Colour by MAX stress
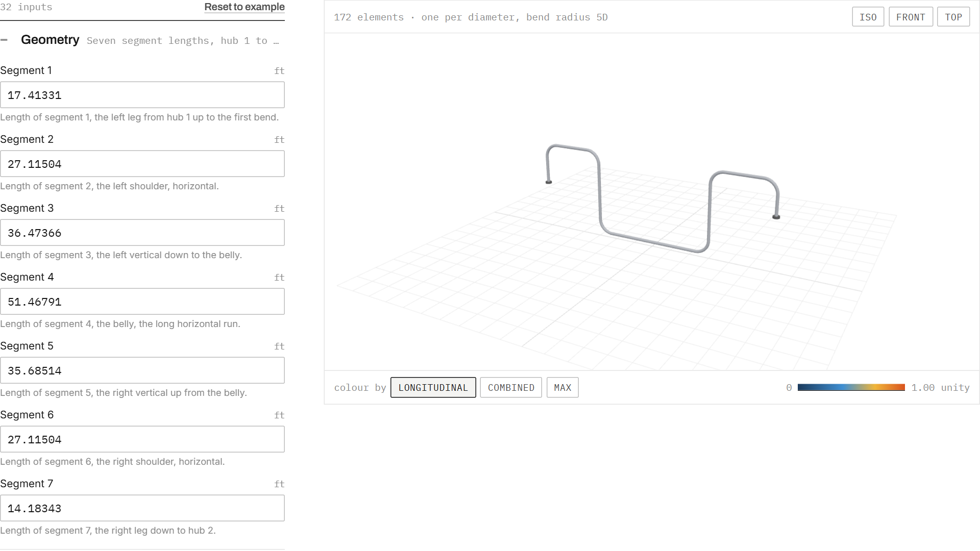The width and height of the screenshot is (980, 551). [562, 387]
